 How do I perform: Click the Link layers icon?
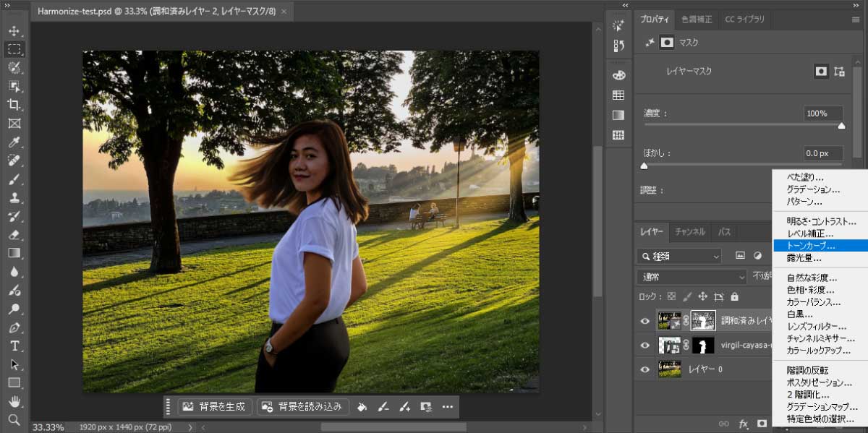pos(723,424)
